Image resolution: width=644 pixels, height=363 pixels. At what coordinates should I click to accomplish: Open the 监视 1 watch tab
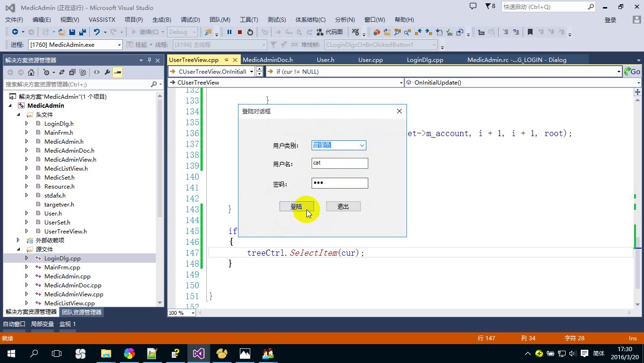(x=68, y=324)
